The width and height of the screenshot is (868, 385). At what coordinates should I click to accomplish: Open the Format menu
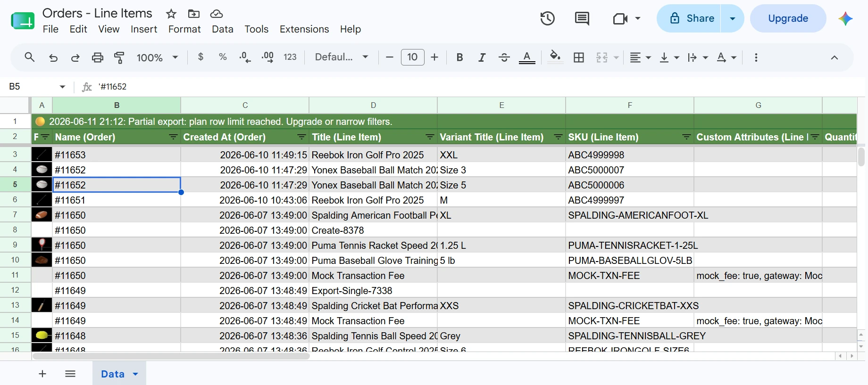[x=184, y=29]
